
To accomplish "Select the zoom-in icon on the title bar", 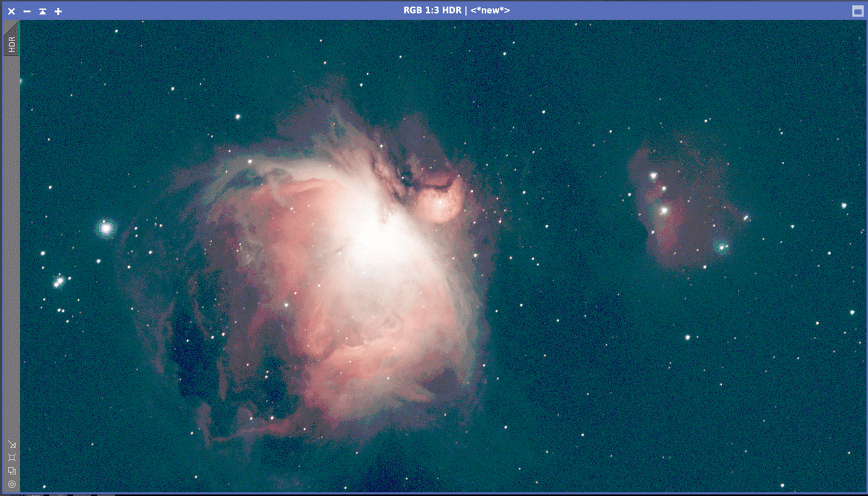I will pos(57,11).
